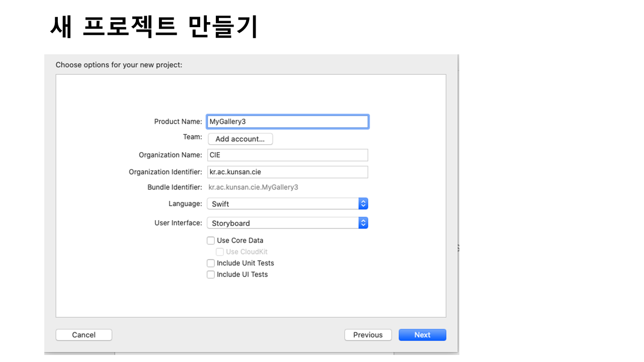This screenshot has height=362, width=644.
Task: Click the 'Team:' label
Action: point(192,137)
